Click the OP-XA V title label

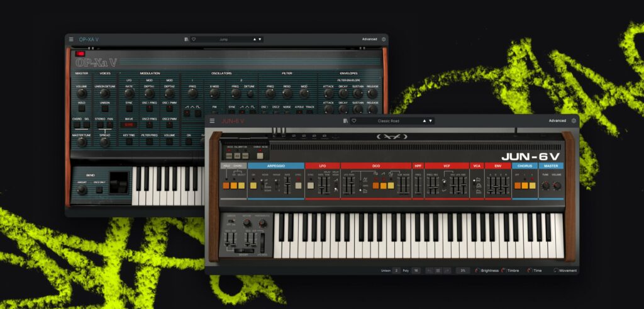89,40
